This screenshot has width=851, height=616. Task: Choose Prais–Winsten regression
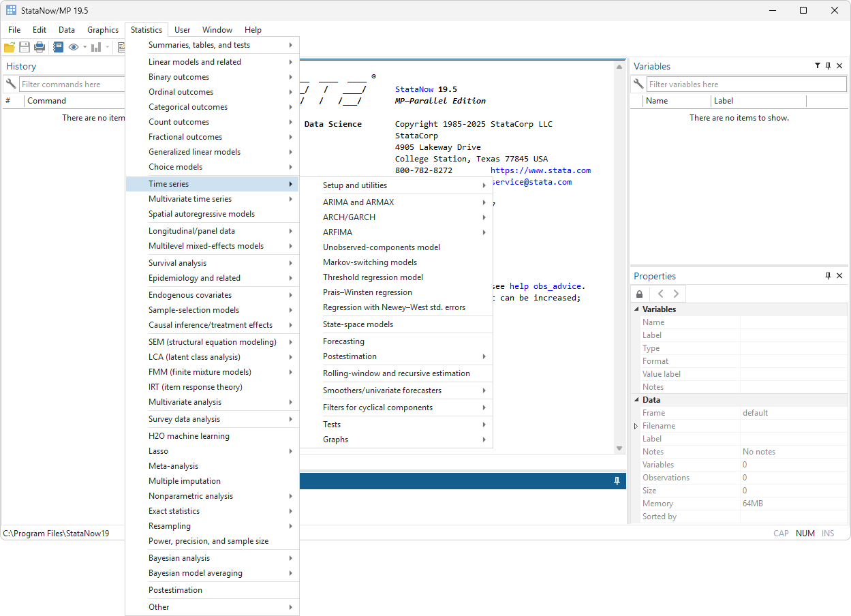(397, 292)
